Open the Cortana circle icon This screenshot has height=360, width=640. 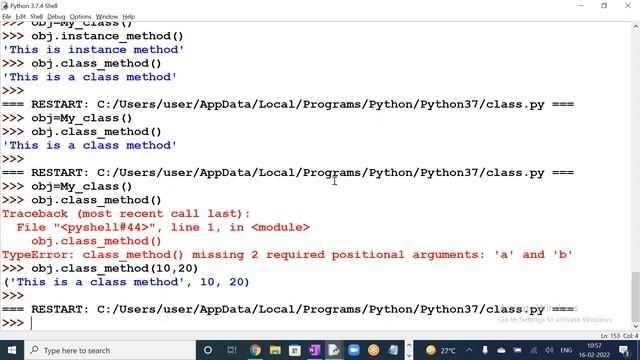coord(208,350)
